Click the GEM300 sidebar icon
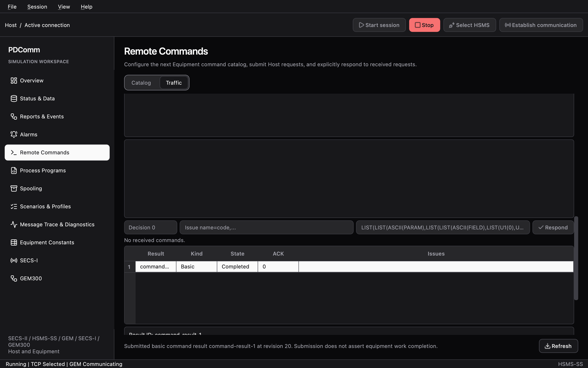This screenshot has height=368, width=588. (x=14, y=279)
